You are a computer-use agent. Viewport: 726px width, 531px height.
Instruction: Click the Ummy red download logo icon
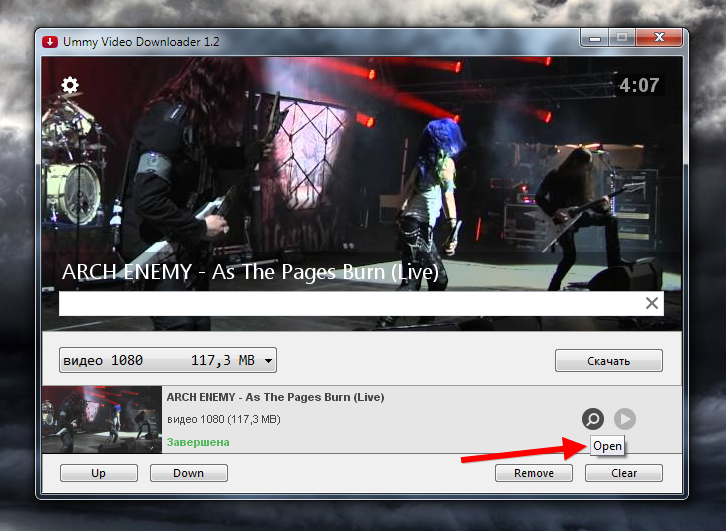(50, 42)
